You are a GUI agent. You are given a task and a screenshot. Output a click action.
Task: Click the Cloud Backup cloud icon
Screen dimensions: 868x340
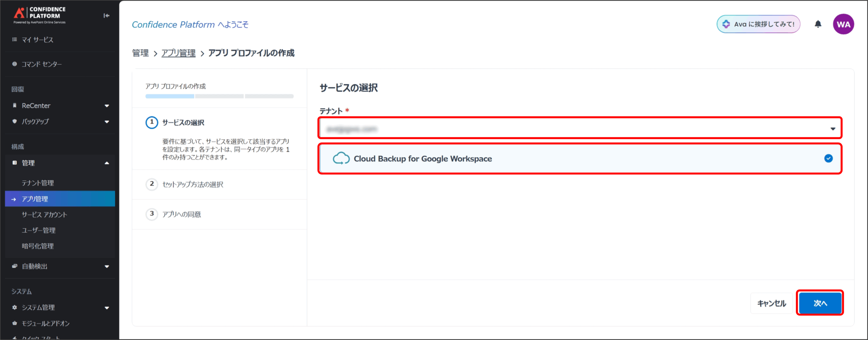pyautogui.click(x=341, y=158)
